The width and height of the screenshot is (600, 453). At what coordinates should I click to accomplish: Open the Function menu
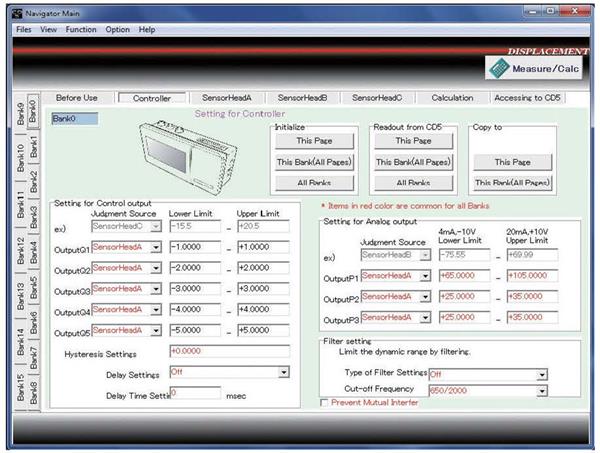coord(81,29)
